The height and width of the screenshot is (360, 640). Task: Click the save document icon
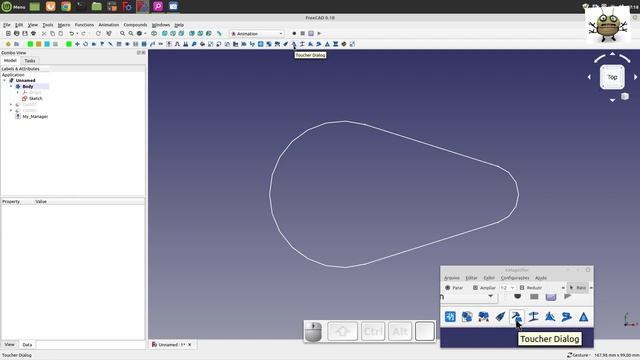[25, 33]
